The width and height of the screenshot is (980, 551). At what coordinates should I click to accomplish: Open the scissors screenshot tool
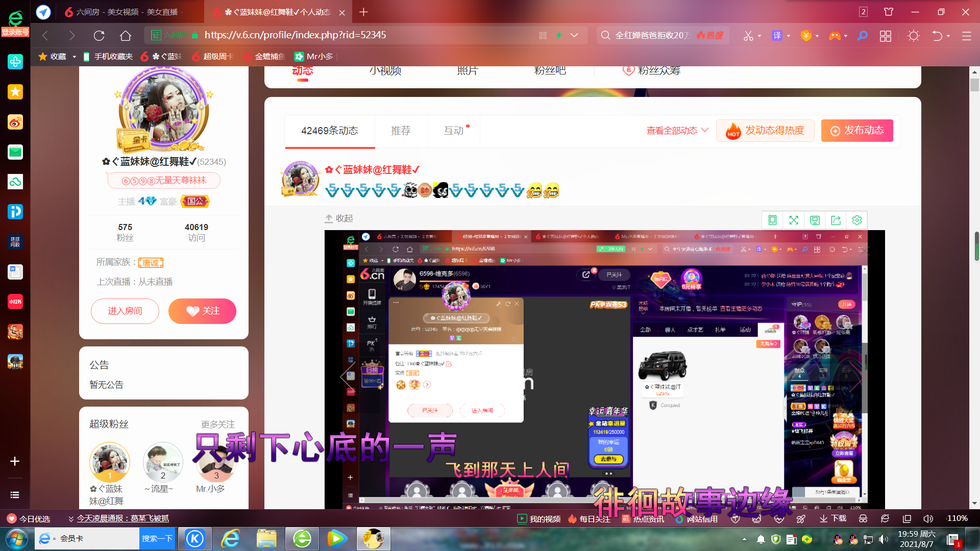coord(748,36)
